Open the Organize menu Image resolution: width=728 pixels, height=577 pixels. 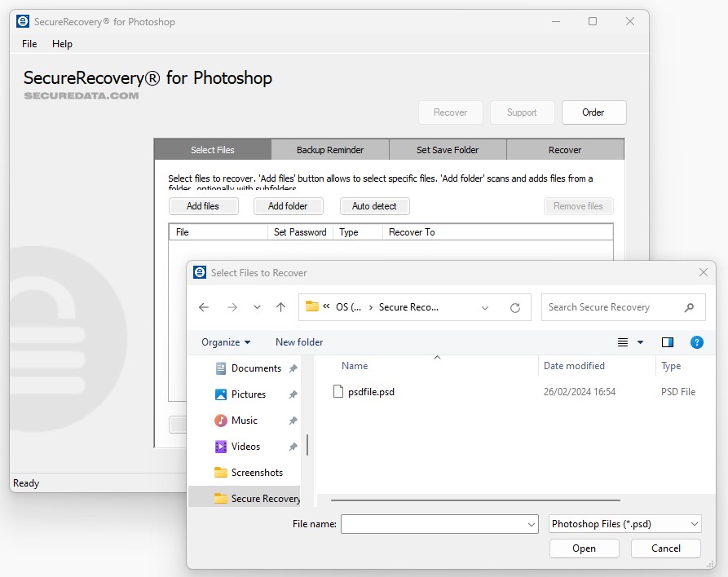tap(223, 341)
